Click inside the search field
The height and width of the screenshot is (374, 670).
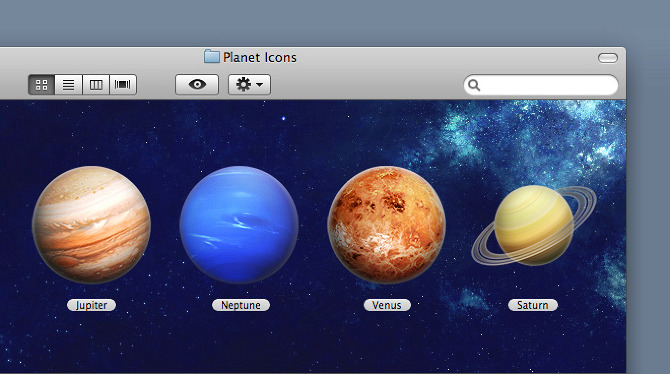(541, 85)
